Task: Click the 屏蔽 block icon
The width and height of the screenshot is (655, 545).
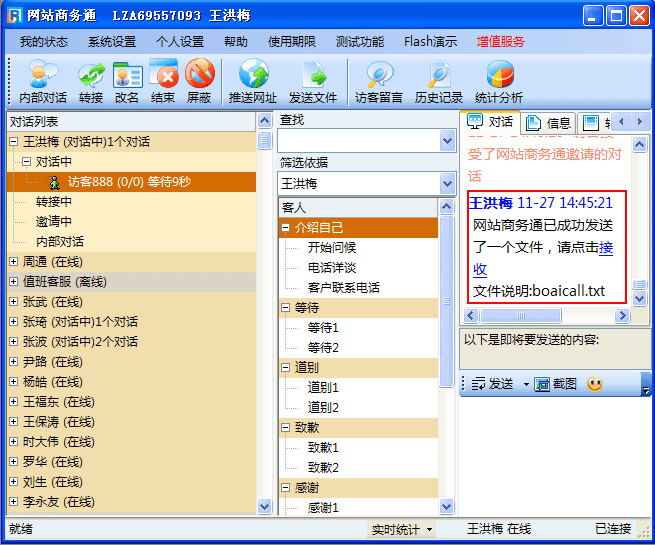Action: pos(199,81)
